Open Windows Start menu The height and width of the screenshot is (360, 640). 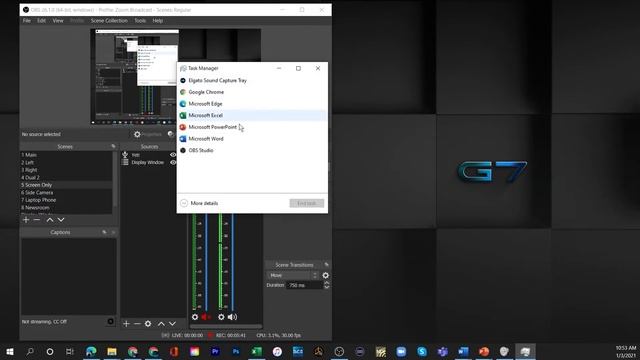pos(10,351)
